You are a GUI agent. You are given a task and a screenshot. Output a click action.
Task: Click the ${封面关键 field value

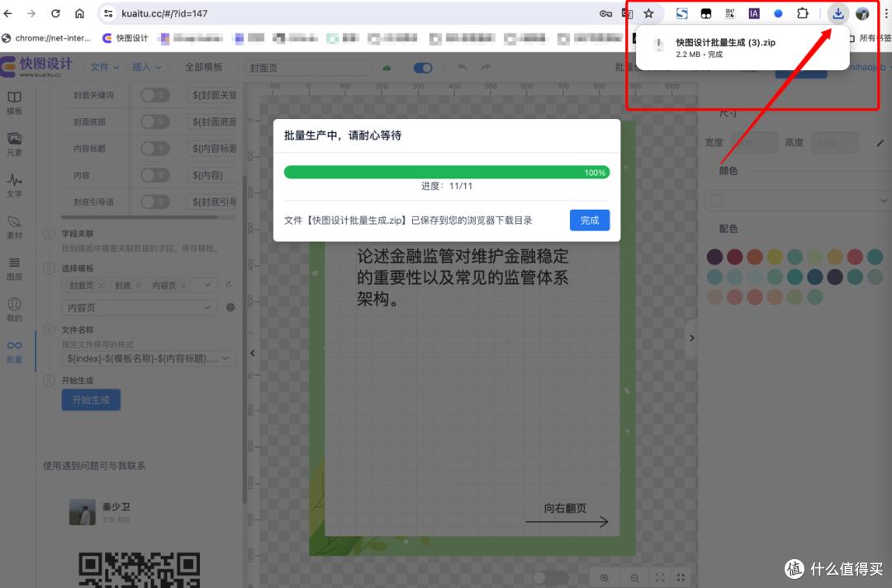tap(212, 95)
